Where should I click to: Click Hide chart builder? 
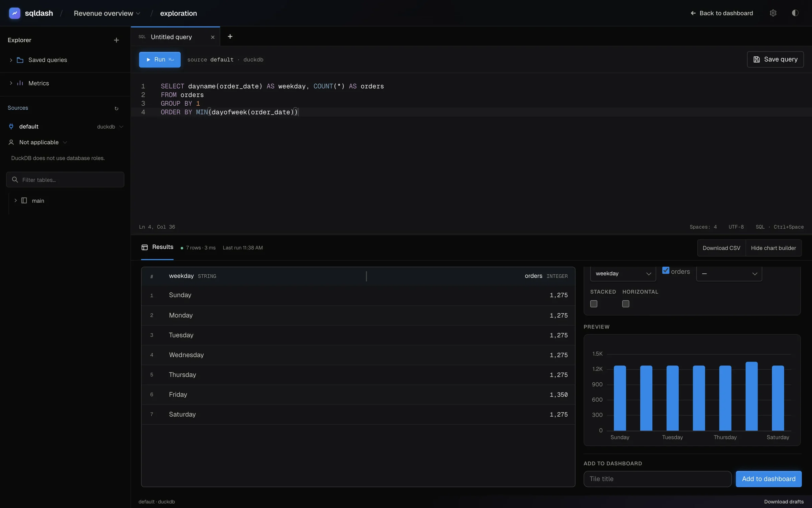[773, 248]
